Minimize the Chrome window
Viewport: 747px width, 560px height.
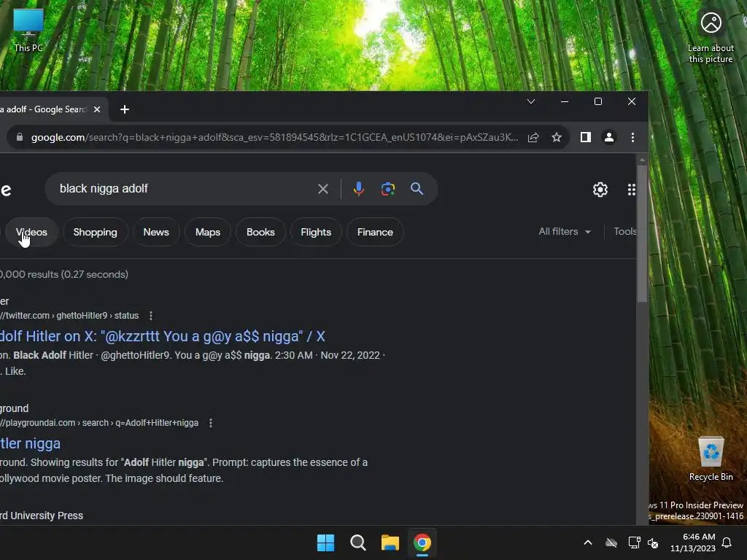(x=565, y=101)
